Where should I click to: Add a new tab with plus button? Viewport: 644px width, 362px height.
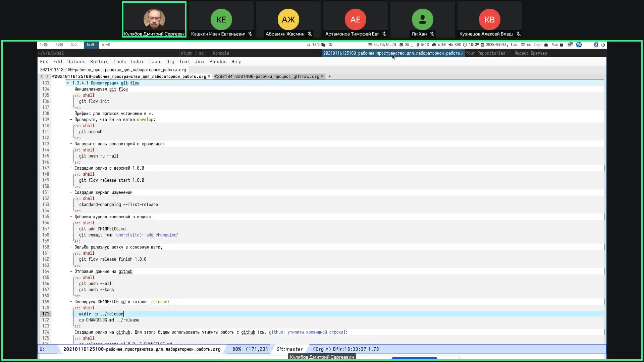coord(330,76)
